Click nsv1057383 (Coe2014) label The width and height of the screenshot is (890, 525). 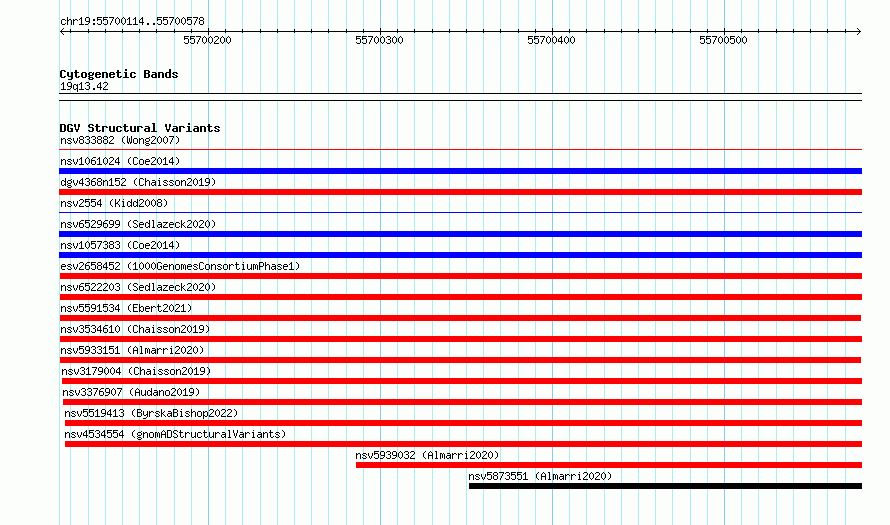tap(120, 245)
